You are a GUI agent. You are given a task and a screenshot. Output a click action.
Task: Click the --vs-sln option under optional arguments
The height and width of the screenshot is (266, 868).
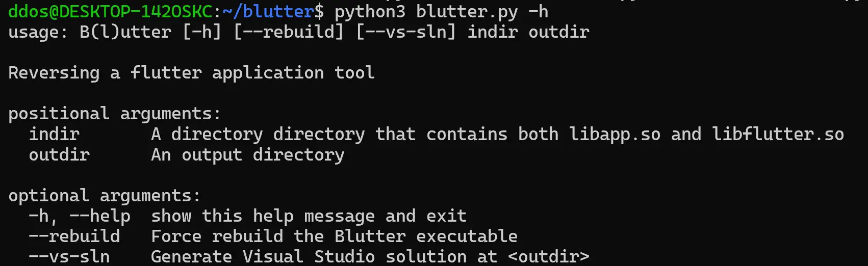69,256
